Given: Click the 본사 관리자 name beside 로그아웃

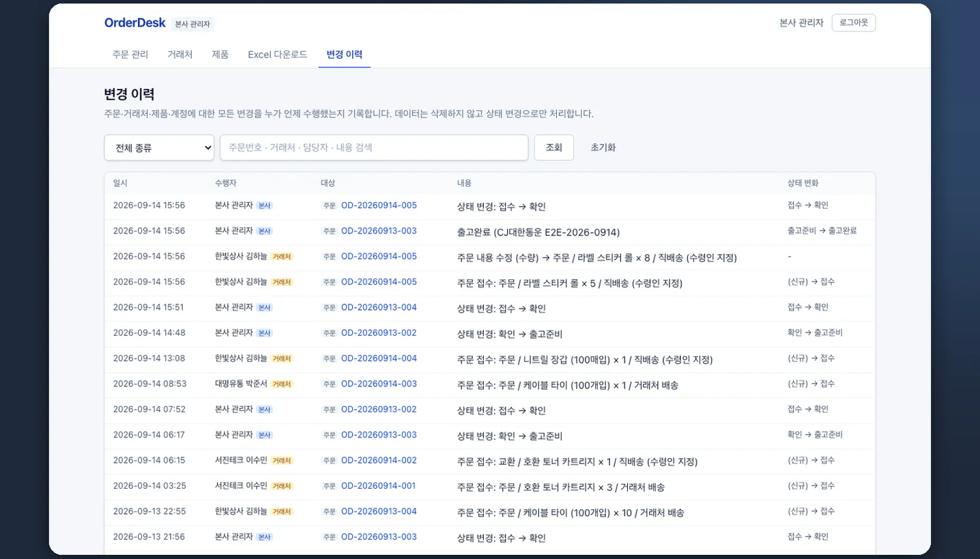Looking at the screenshot, I should [801, 23].
